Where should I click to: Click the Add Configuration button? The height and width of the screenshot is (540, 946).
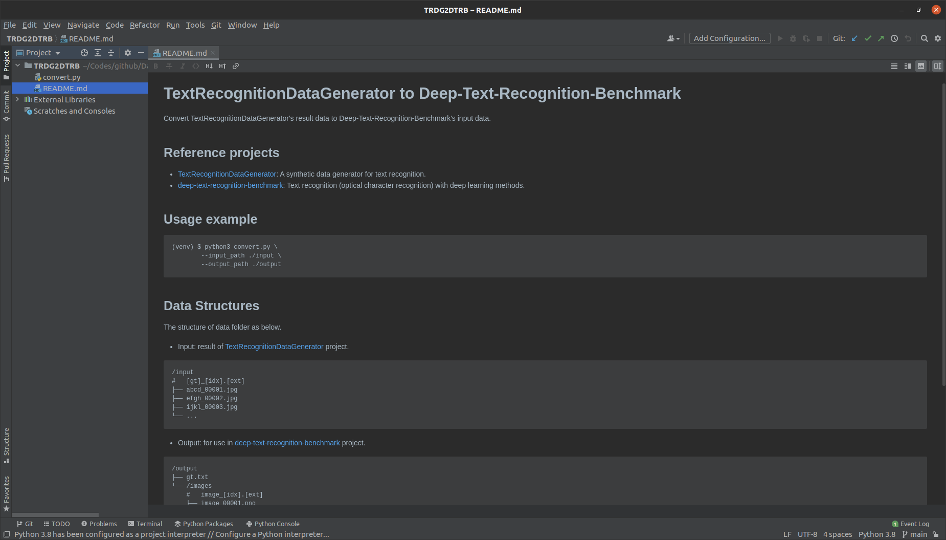(729, 39)
